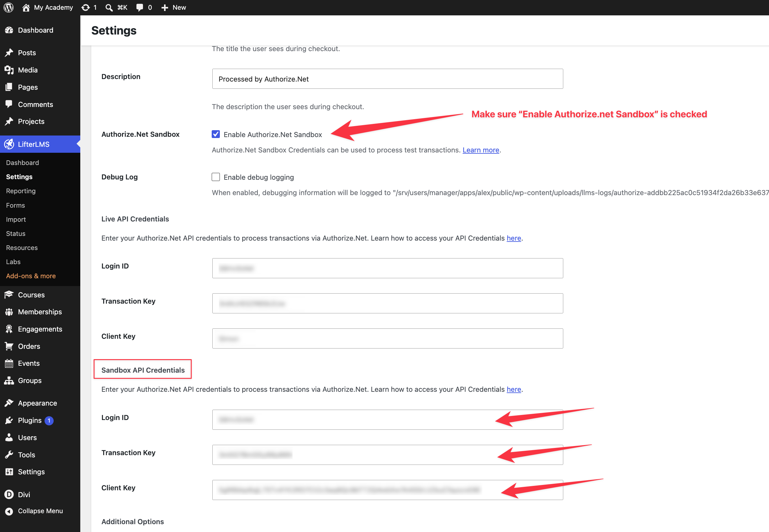Click the Courses graduation cap icon
The image size is (769, 532).
[9, 295]
